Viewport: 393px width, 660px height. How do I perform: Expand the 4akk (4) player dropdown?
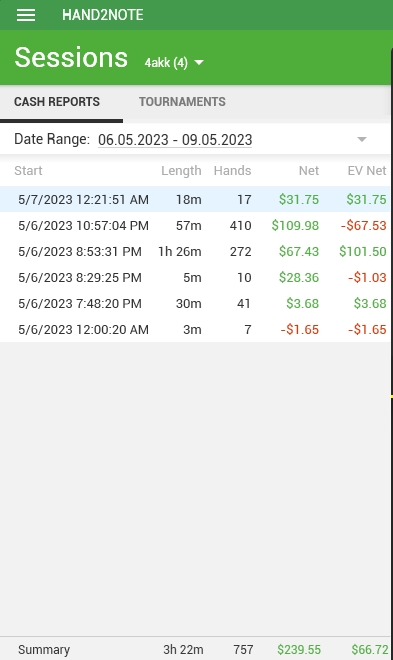pyautogui.click(x=174, y=63)
